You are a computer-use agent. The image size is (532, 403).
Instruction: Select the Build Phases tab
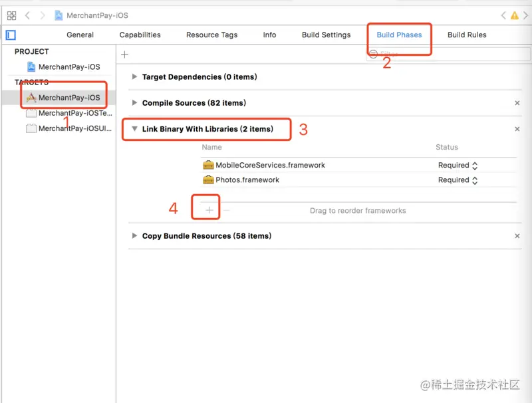(x=399, y=35)
